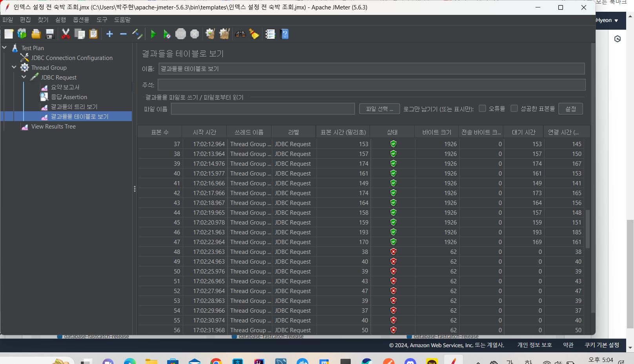Screen dimensions: 634x364
Task: Click the Open file folder icon
Action: [36, 34]
